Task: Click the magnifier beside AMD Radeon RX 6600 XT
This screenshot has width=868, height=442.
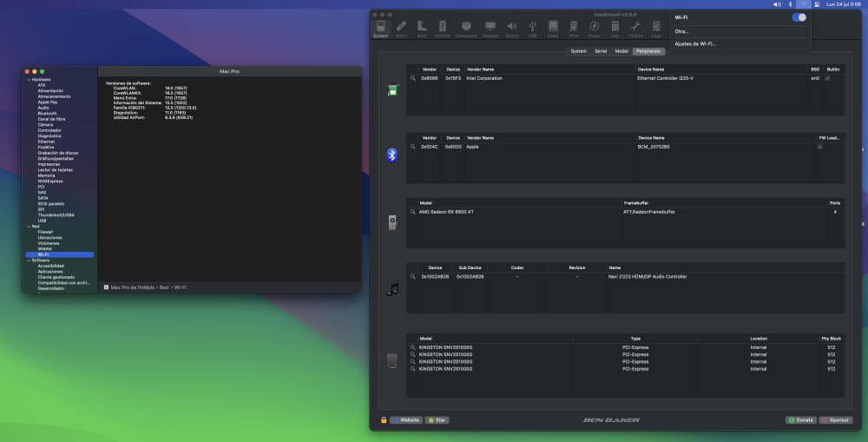Action: point(412,212)
